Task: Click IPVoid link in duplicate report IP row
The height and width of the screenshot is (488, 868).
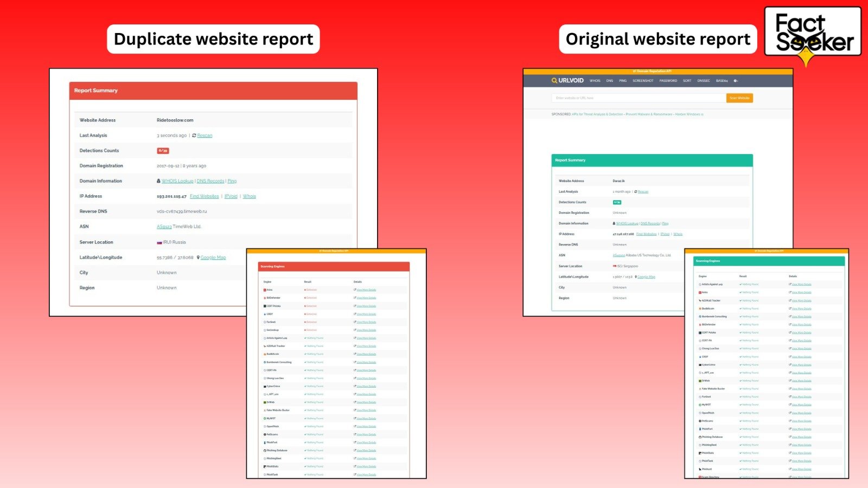Action: [231, 196]
